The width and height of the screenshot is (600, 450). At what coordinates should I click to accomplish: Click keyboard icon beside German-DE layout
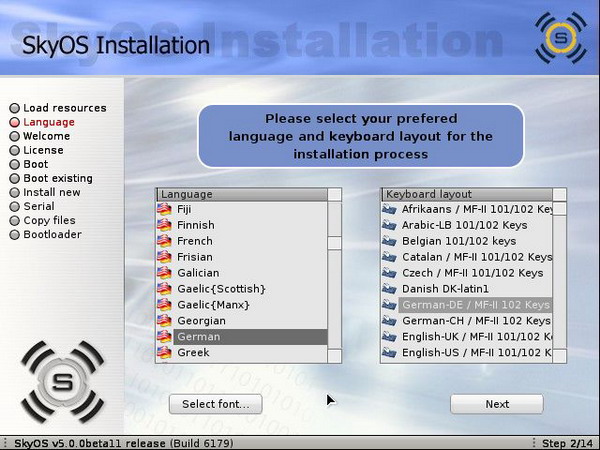[x=389, y=305]
